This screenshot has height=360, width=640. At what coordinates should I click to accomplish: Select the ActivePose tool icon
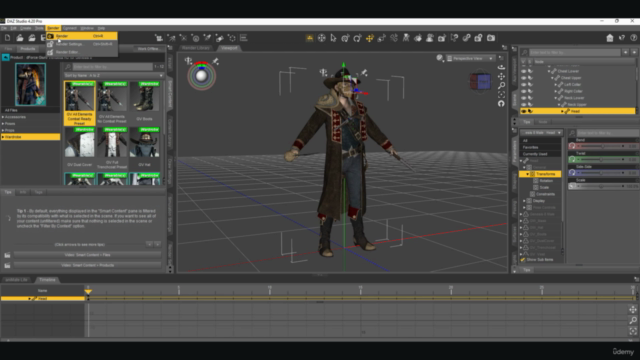[x=406, y=38]
